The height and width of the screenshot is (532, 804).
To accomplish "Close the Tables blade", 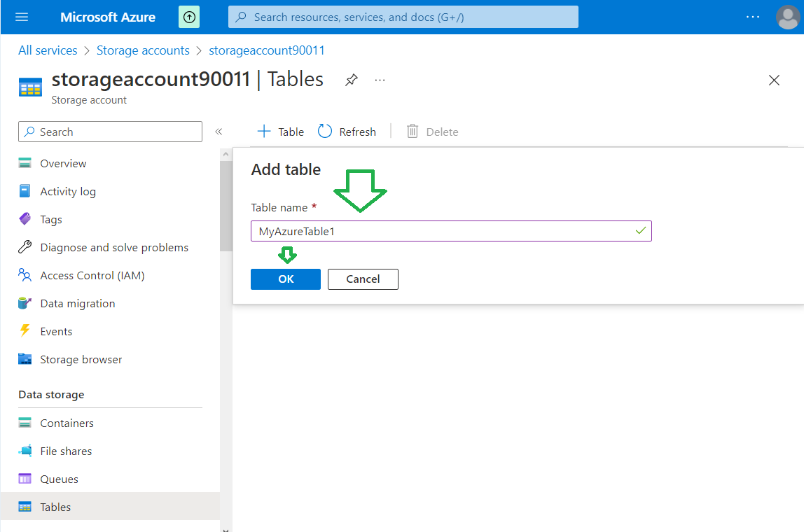I will [x=774, y=80].
